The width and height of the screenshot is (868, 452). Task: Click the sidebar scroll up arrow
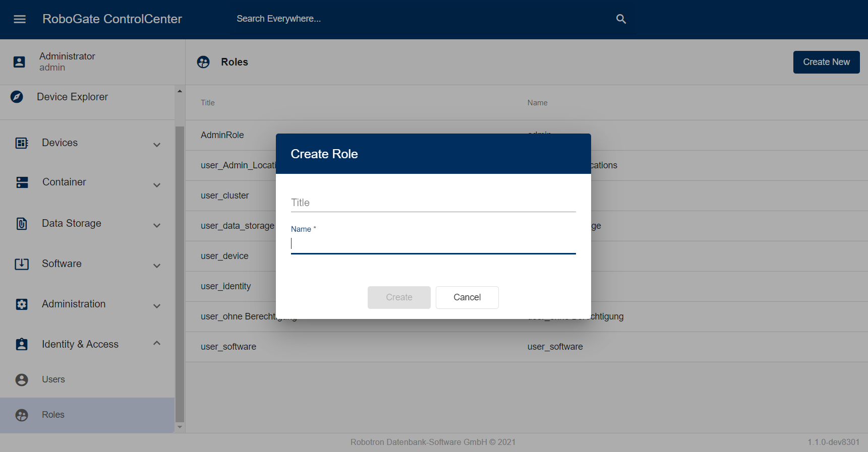[180, 91]
